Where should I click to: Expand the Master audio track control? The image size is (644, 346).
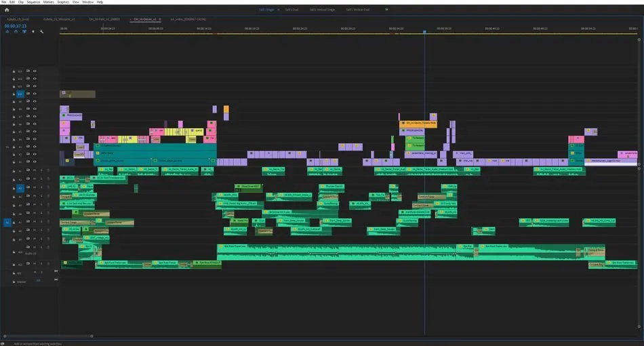(55, 280)
